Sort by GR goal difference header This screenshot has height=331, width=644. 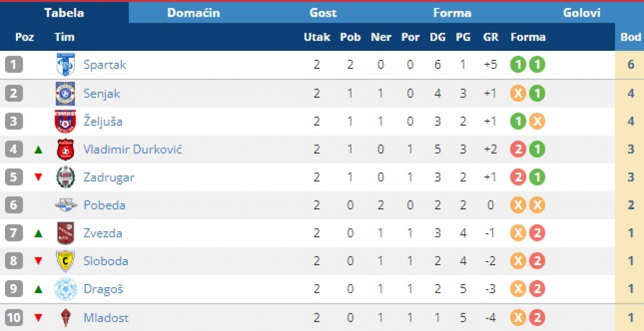tap(490, 37)
